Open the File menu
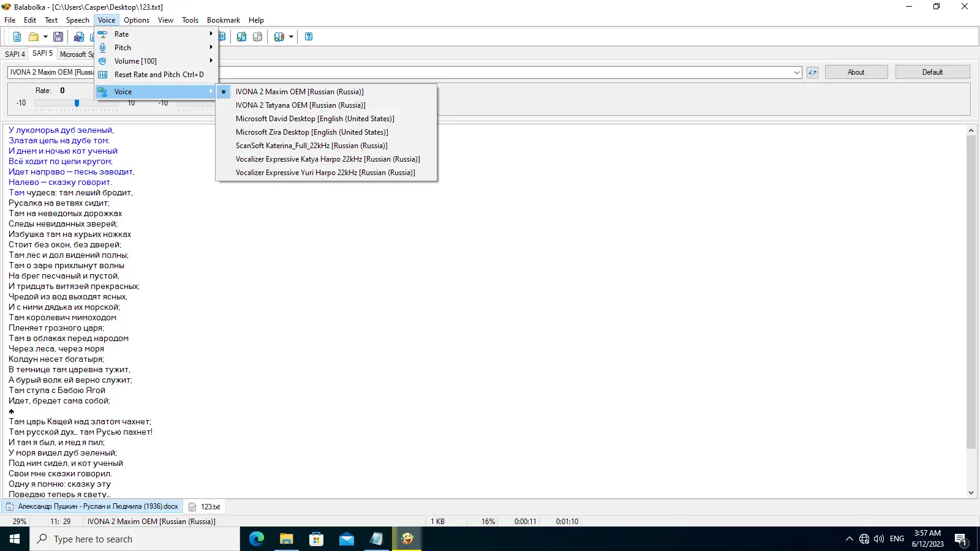The width and height of the screenshot is (980, 551). 10,20
